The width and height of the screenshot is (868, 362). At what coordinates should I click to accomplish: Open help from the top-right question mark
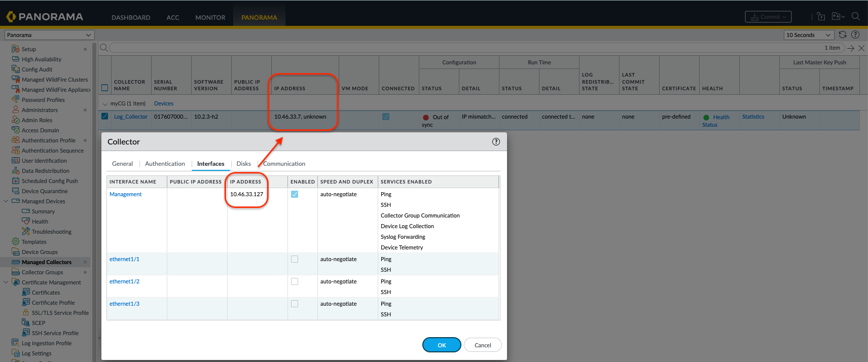pyautogui.click(x=855, y=34)
